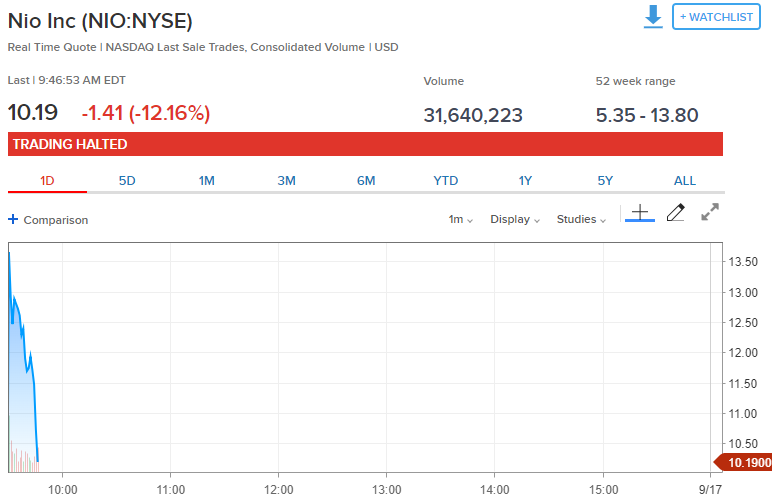Open the Studies dropdown
Viewport: 777px width, 503px height.
[582, 220]
